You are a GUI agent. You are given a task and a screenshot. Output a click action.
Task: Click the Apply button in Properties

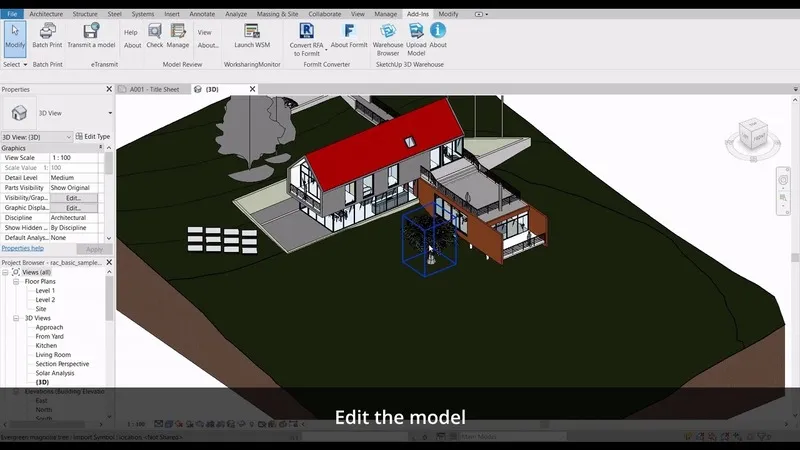[94, 249]
